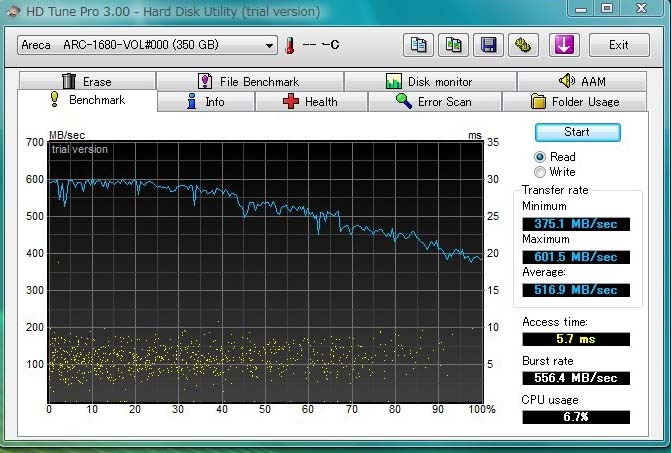Open the Health tab

coord(311,101)
